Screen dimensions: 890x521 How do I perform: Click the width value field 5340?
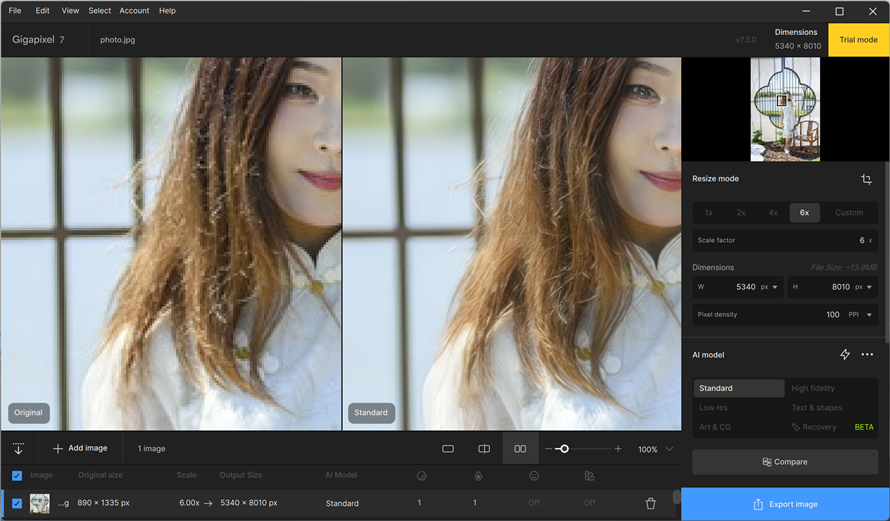745,287
